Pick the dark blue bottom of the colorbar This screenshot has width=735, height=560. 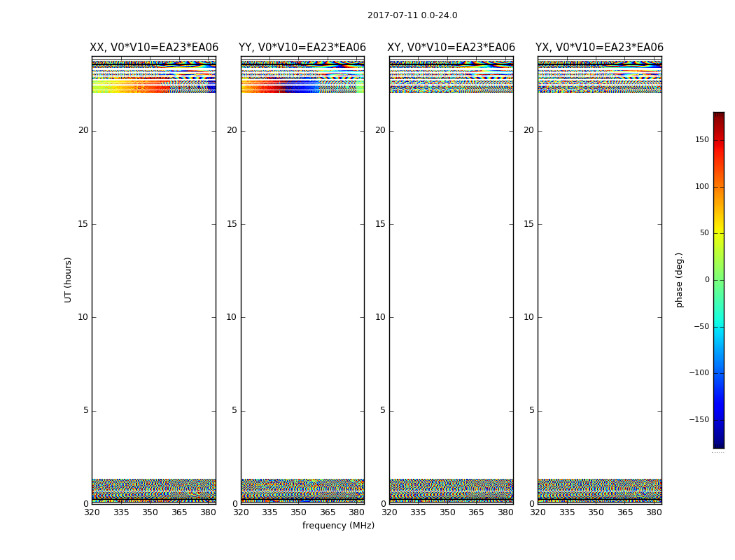[x=718, y=444]
